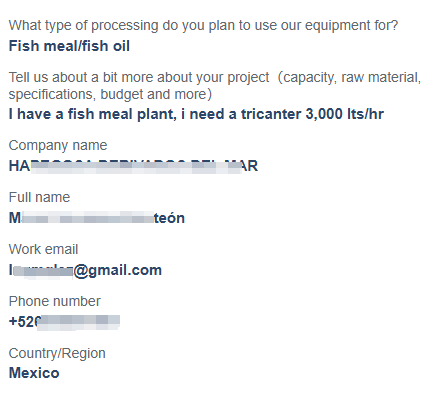Click the 'Country/Region' label

pos(57,353)
